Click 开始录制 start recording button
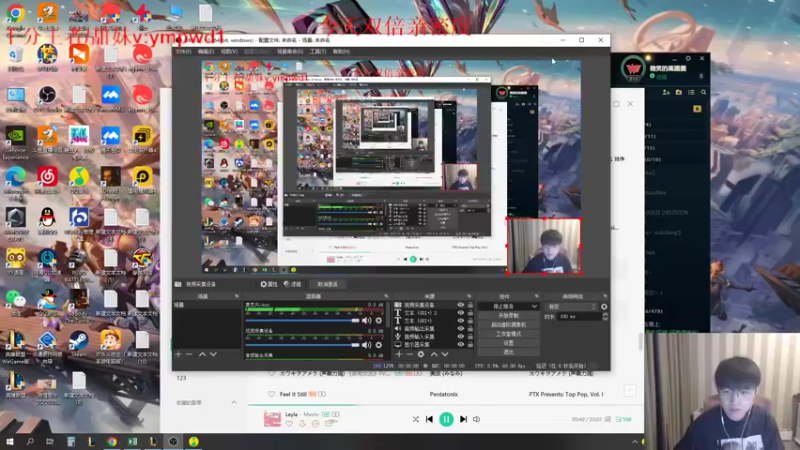 (x=509, y=316)
